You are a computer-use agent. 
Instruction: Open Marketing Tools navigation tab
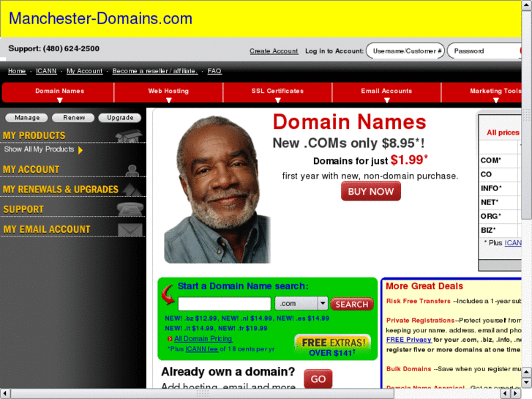(482, 92)
